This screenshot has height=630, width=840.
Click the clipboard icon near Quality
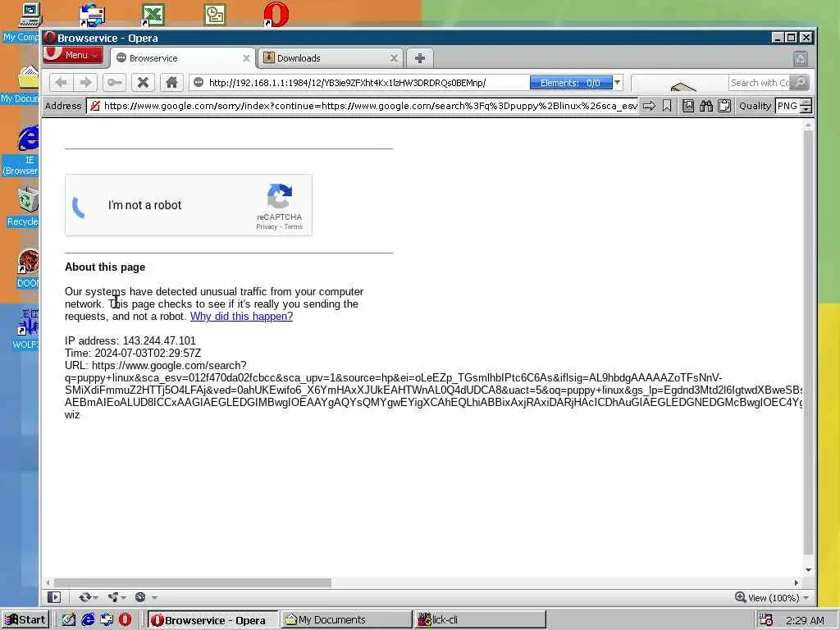tap(724, 106)
